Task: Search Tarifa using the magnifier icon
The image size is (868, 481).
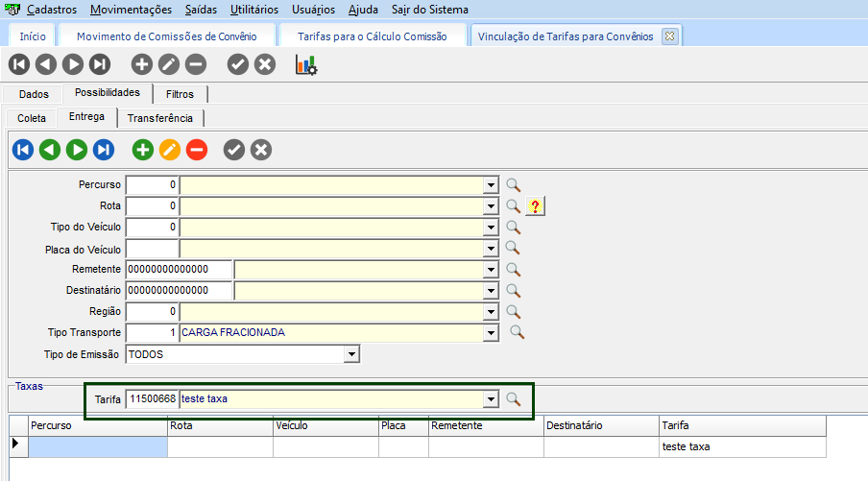Action: [514, 398]
